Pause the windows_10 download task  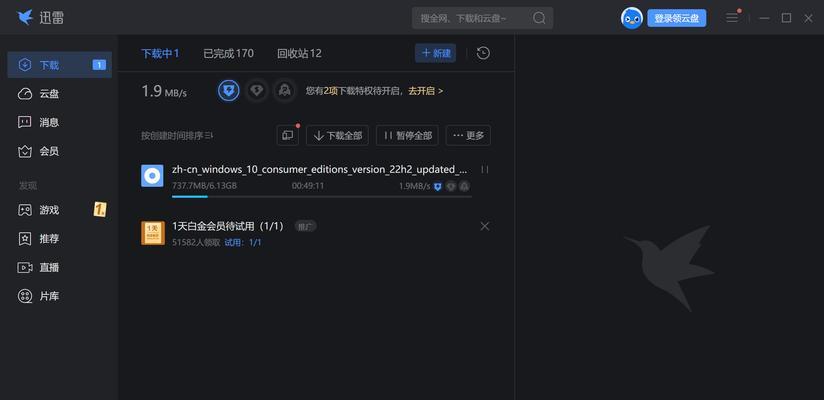(485, 169)
